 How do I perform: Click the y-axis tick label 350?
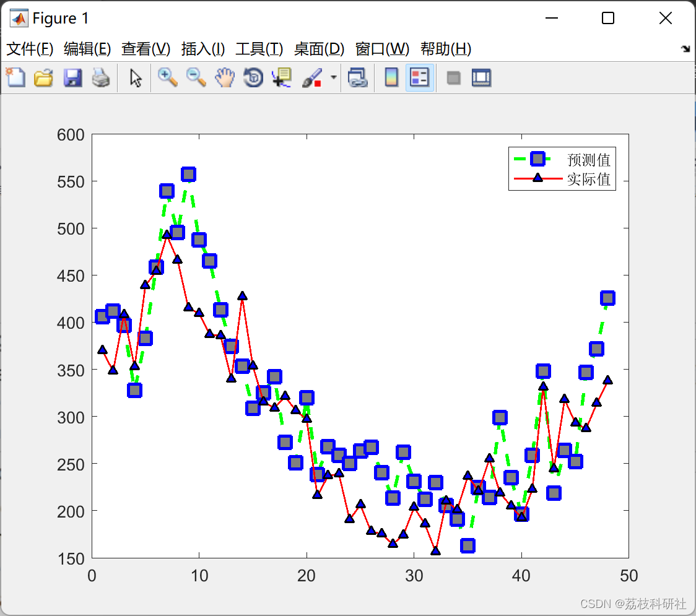pos(71,371)
